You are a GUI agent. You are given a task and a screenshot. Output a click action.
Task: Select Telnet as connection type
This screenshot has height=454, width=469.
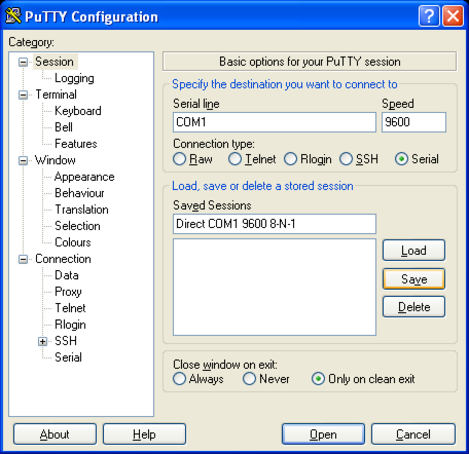(x=235, y=159)
